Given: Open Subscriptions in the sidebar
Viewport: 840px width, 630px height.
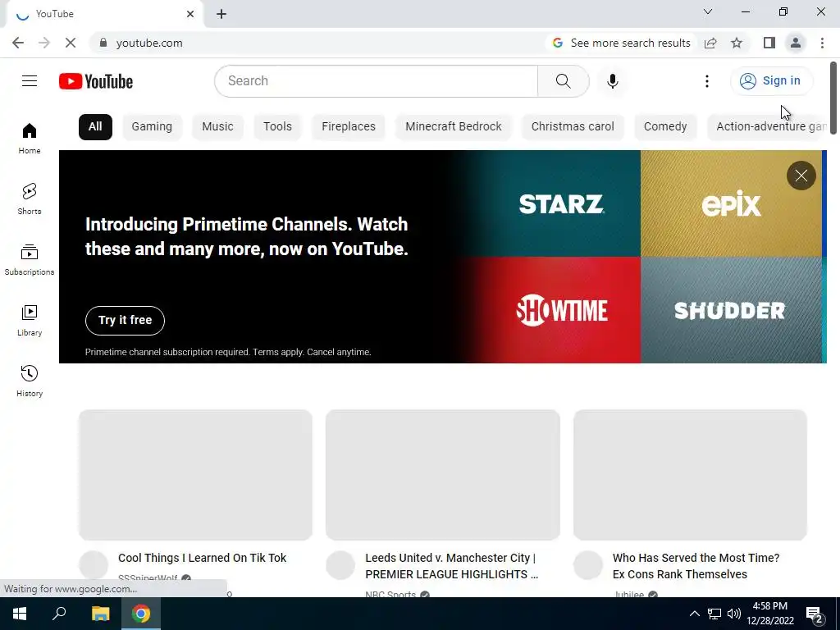Looking at the screenshot, I should pyautogui.click(x=30, y=260).
